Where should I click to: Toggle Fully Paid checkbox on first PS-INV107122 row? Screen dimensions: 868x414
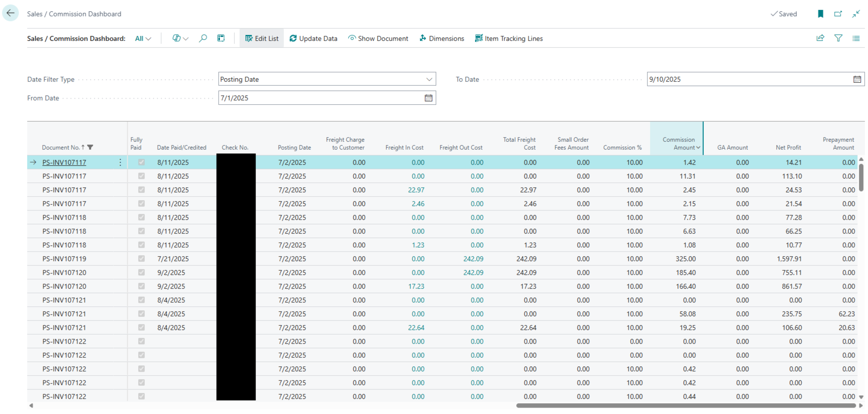pos(141,341)
